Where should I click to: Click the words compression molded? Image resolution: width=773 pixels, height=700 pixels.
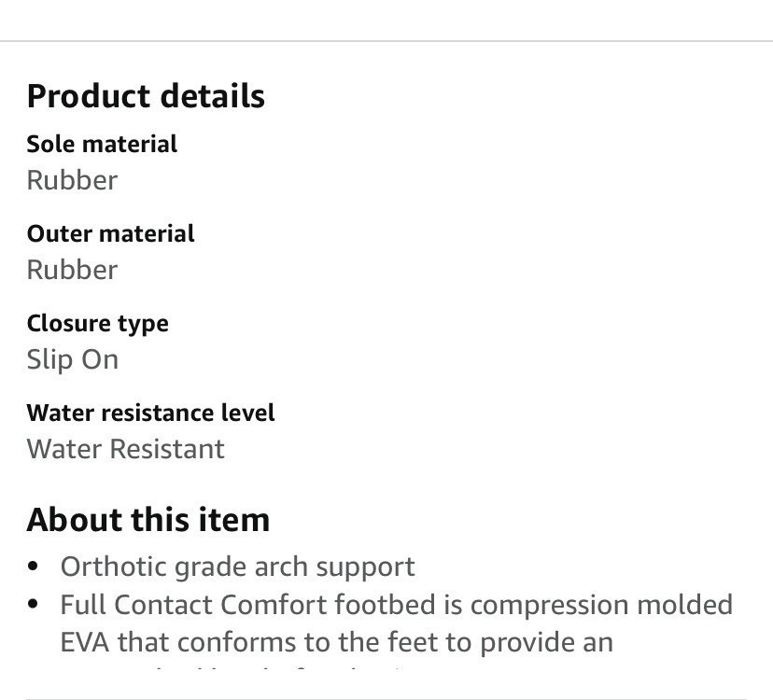click(602, 605)
